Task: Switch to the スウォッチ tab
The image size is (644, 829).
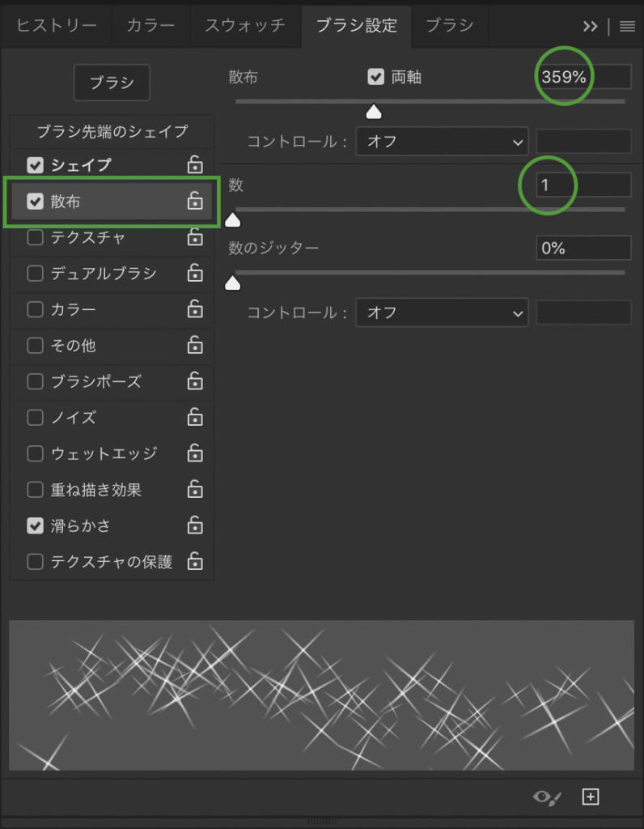Action: click(245, 25)
